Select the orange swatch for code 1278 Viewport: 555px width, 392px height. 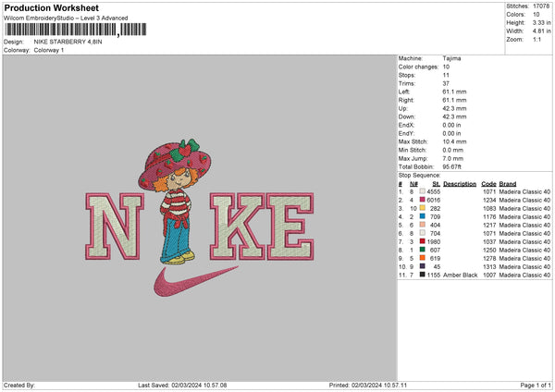423,258
